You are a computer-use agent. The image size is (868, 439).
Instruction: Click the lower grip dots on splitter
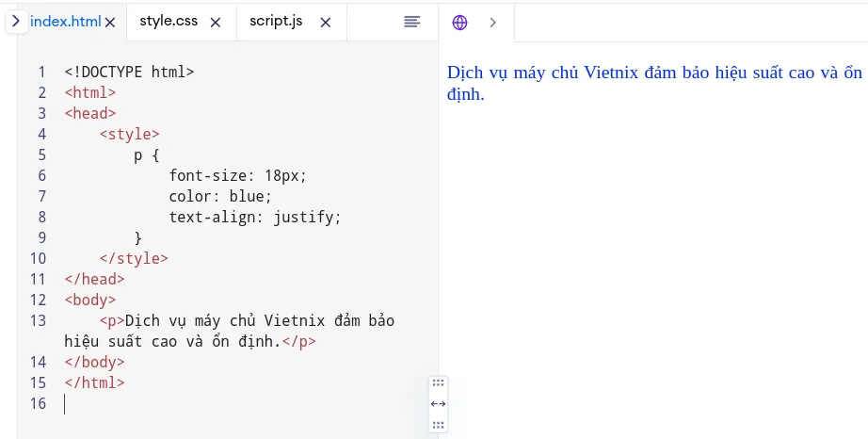[438, 425]
